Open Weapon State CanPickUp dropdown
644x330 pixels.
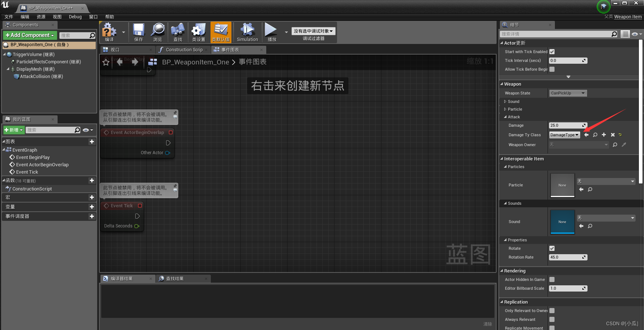click(x=568, y=93)
